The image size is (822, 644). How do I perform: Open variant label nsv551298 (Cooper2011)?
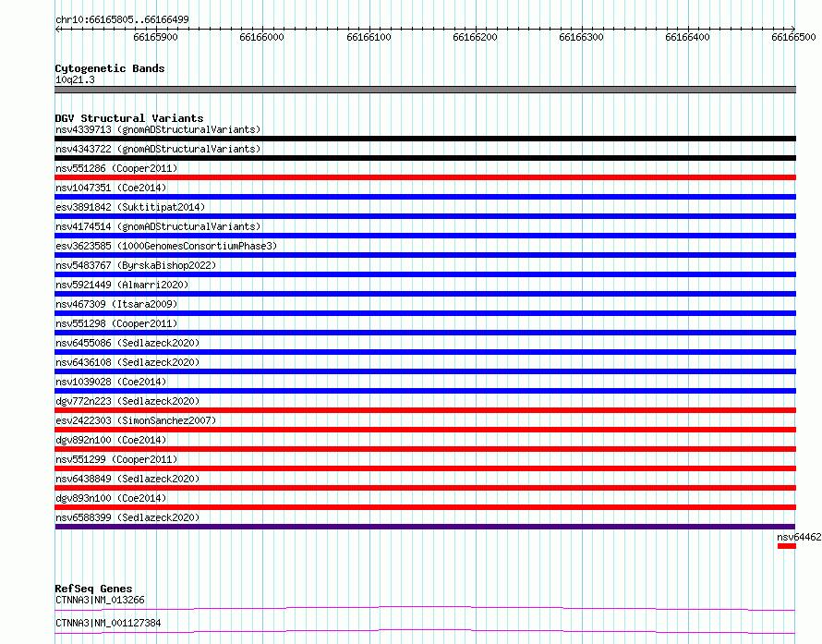click(116, 323)
